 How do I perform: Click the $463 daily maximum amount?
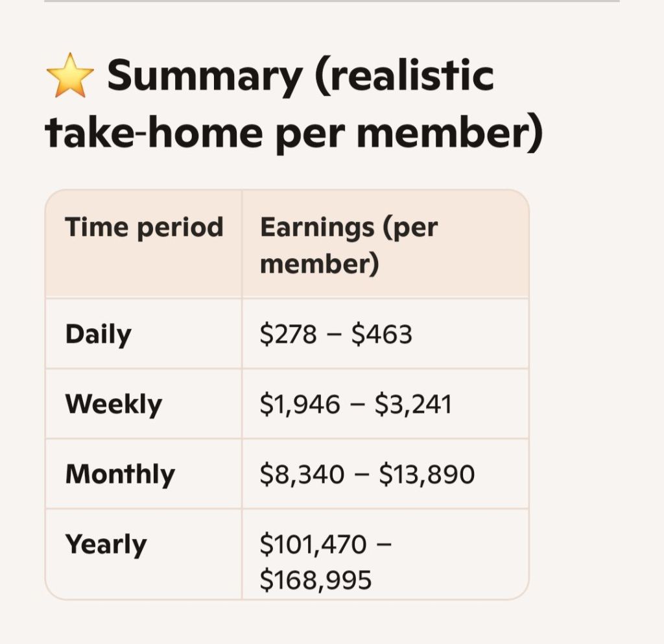[382, 334]
